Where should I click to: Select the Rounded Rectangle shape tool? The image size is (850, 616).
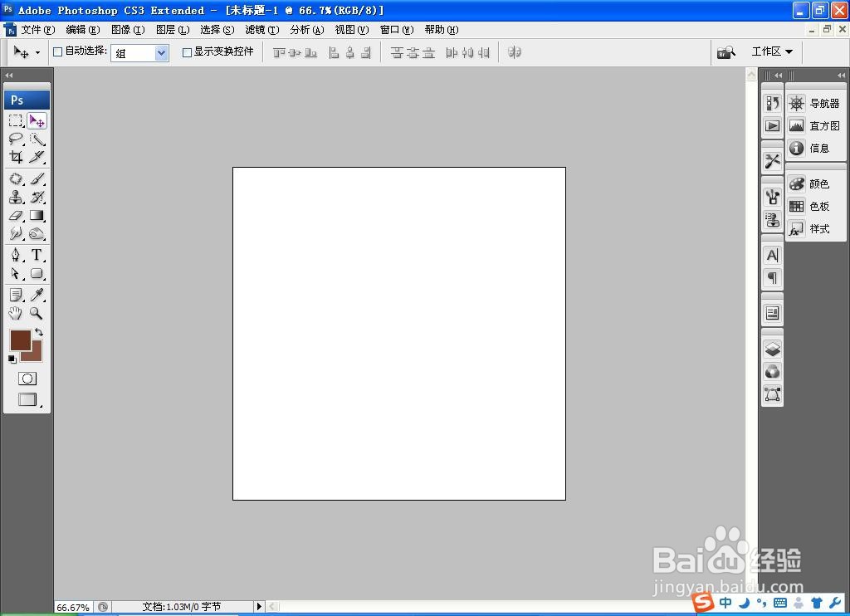coord(37,273)
